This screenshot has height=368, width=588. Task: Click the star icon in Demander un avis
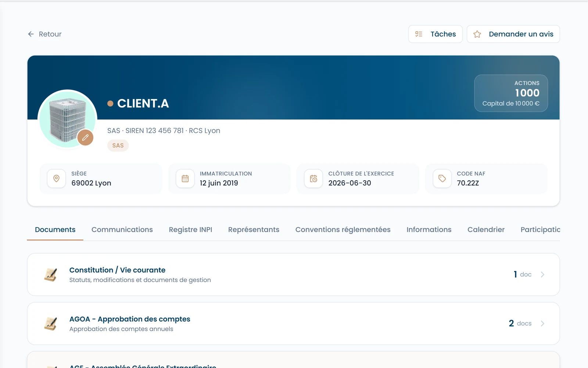coord(477,34)
